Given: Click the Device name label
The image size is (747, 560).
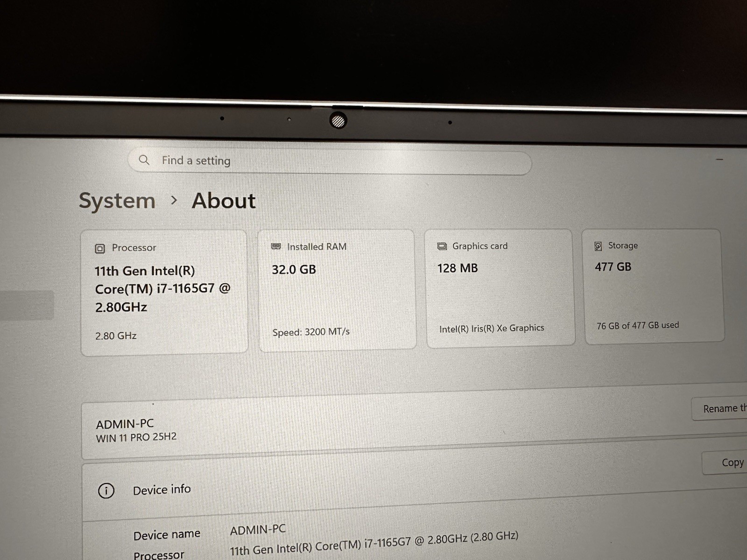Looking at the screenshot, I should coord(167,535).
